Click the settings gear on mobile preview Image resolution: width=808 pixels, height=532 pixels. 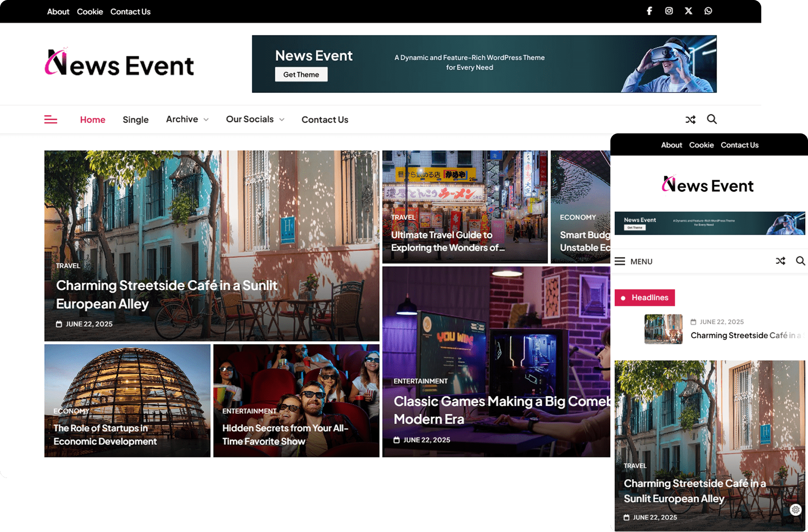click(x=795, y=510)
